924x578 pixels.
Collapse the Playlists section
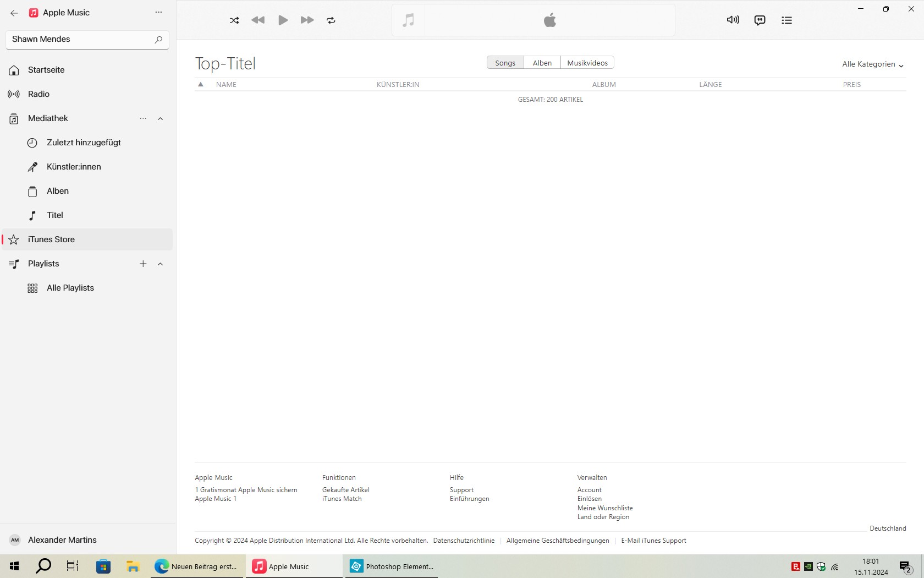click(161, 264)
